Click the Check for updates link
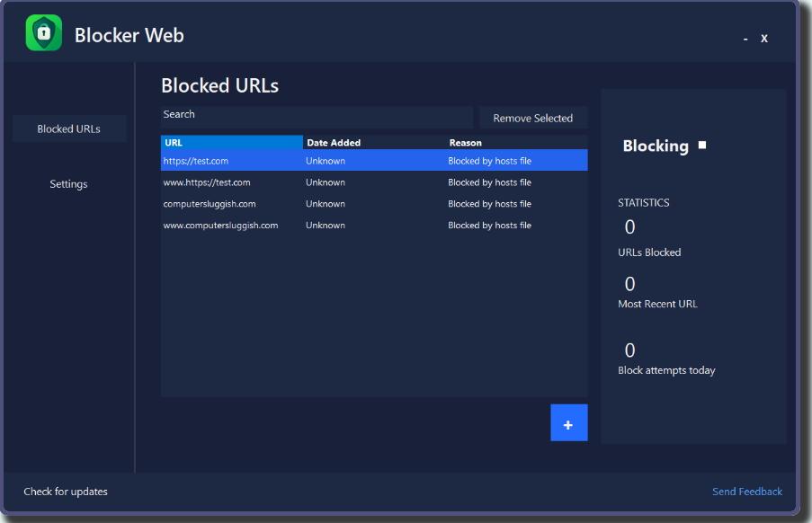Image resolution: width=812 pixels, height=523 pixels. pos(65,492)
